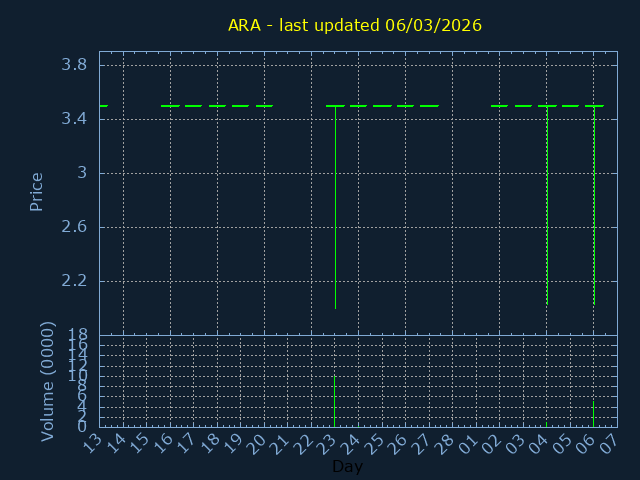Select the gray volume bar at day 06
This screenshot has width=640, height=480.
tap(593, 414)
